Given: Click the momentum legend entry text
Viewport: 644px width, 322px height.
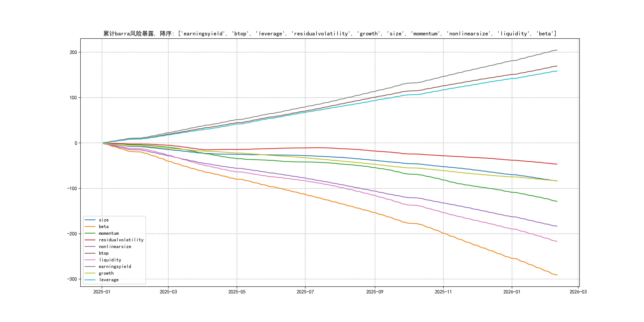Looking at the screenshot, I should pyautogui.click(x=109, y=233).
